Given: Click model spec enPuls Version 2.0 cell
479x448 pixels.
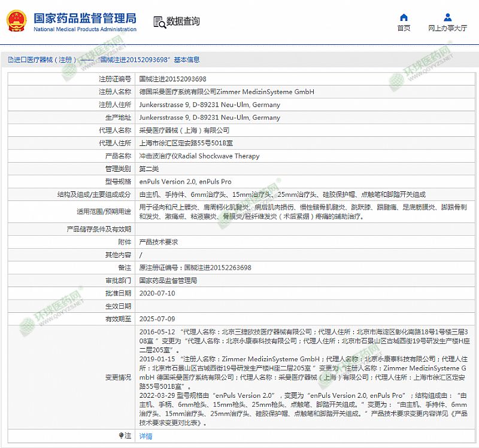Looking at the screenshot, I should click(x=185, y=182).
